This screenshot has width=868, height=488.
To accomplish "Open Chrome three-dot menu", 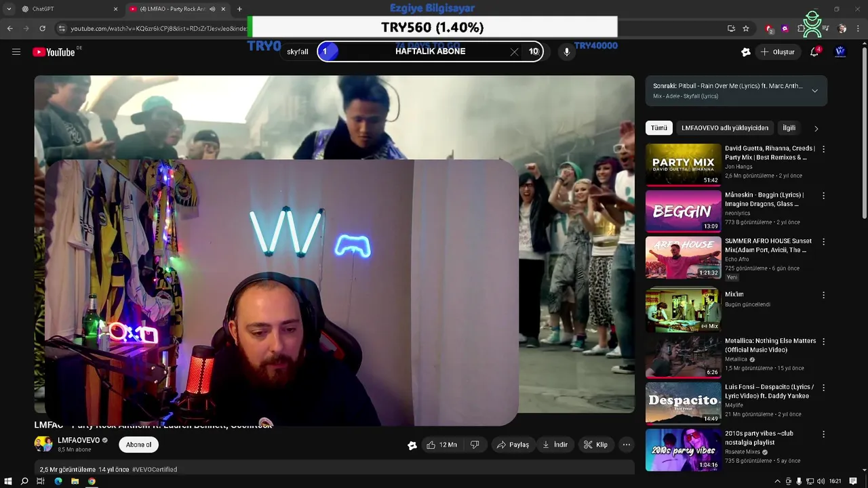I will [x=857, y=28].
